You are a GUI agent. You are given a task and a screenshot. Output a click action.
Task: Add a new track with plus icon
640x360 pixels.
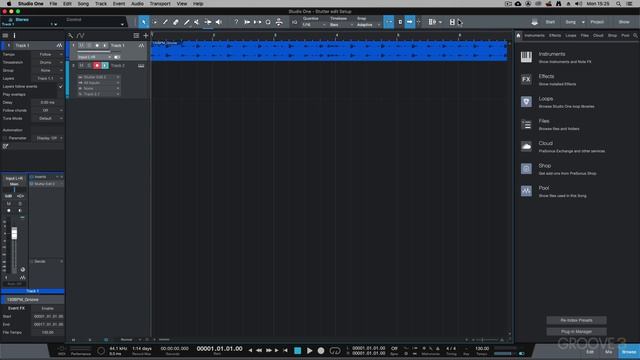pyautogui.click(x=146, y=36)
